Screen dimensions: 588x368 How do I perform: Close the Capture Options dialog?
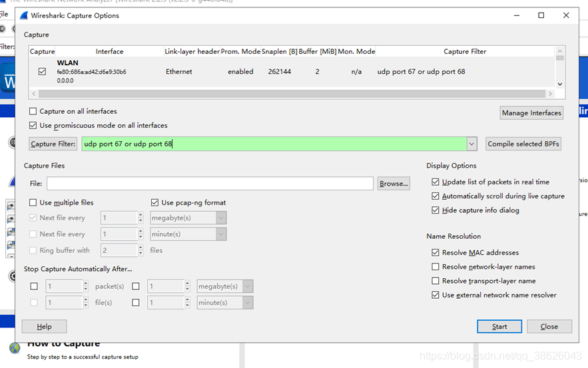point(549,326)
